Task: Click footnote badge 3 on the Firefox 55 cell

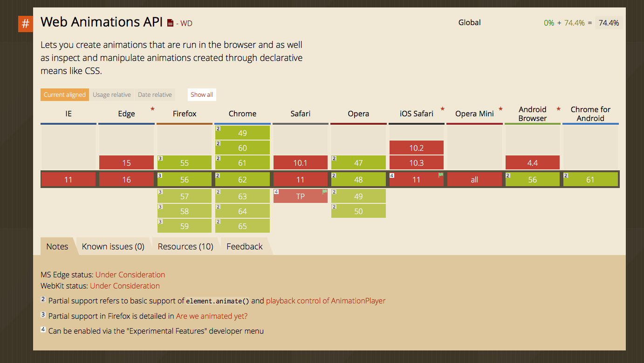Action: point(160,159)
